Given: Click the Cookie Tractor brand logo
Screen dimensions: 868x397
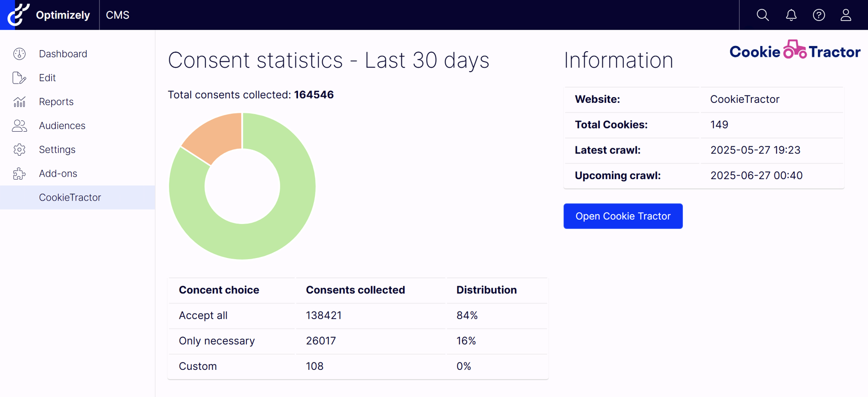Looking at the screenshot, I should [794, 51].
